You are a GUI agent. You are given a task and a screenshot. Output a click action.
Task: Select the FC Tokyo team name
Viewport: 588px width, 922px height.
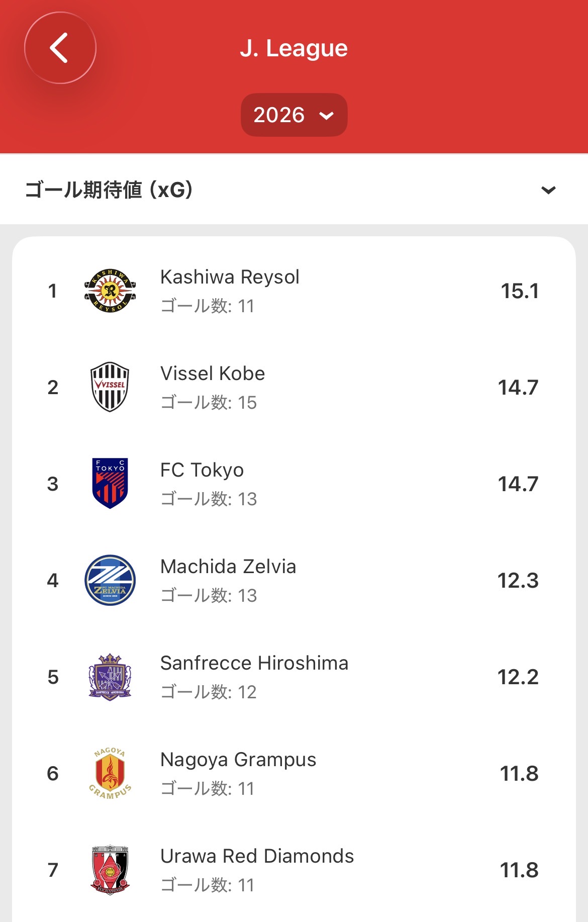(x=202, y=470)
